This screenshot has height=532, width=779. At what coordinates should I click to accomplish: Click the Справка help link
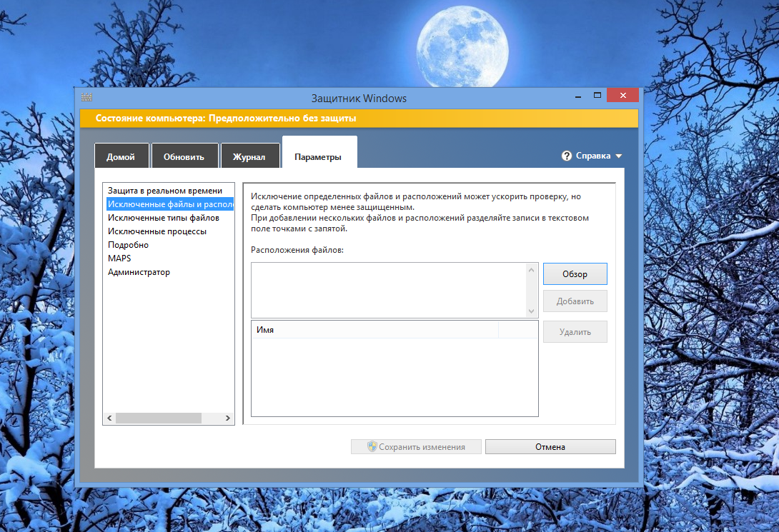[593, 156]
